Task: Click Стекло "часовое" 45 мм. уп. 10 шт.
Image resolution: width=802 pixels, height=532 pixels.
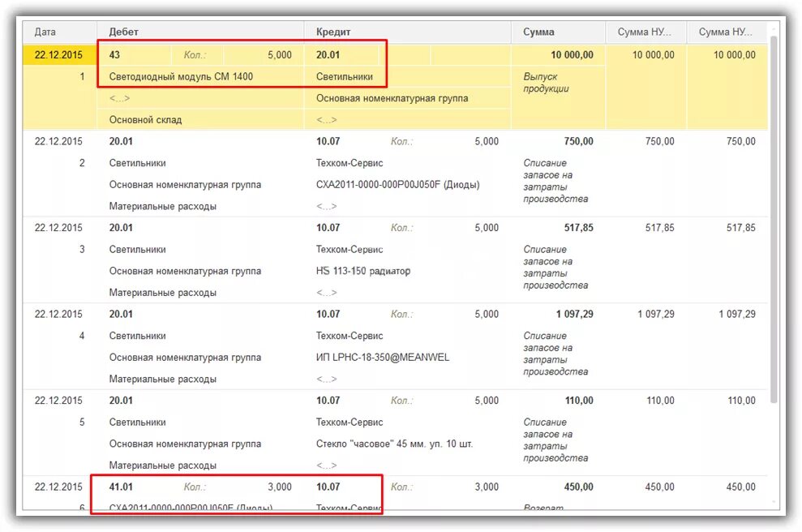Action: pyautogui.click(x=394, y=444)
